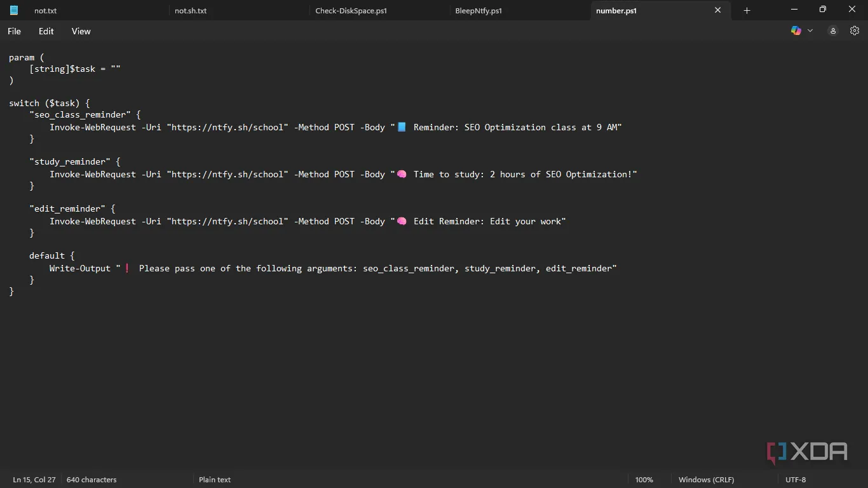Click the 100% zoom level
Viewport: 868px width, 488px height.
[x=644, y=480]
